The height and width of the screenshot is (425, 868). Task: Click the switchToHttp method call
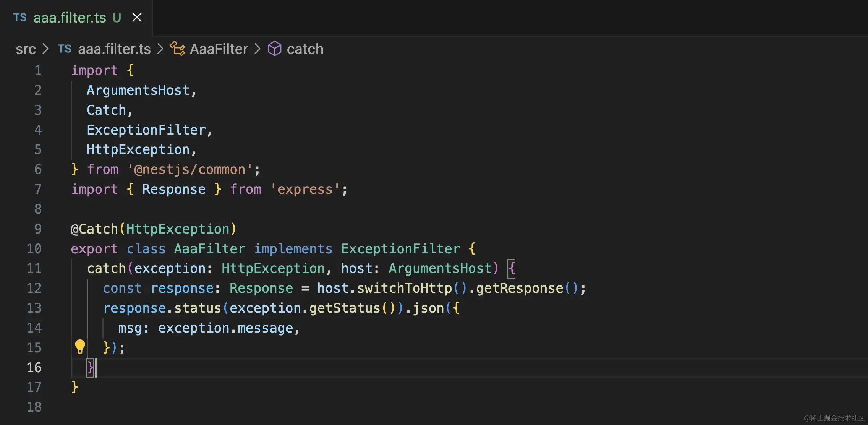tap(405, 288)
